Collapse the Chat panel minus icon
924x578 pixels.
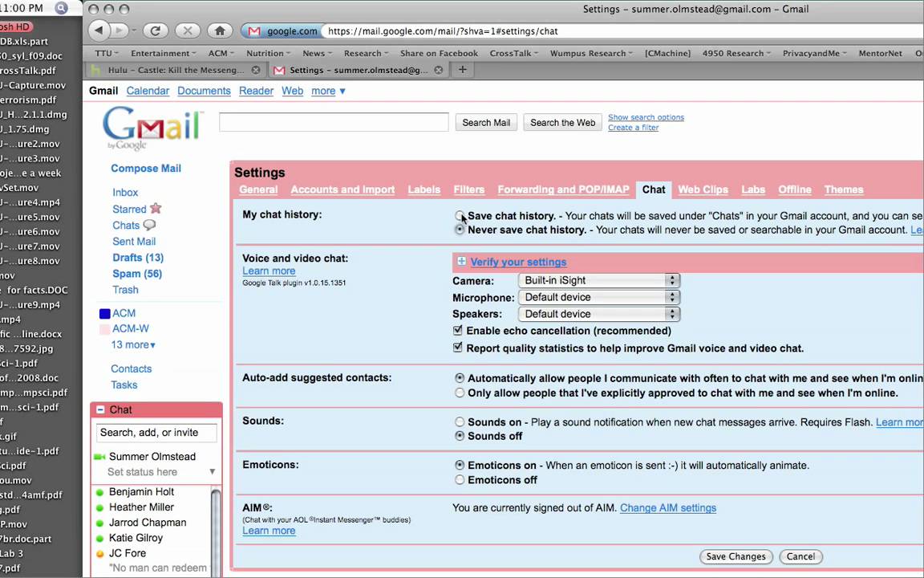[100, 409]
